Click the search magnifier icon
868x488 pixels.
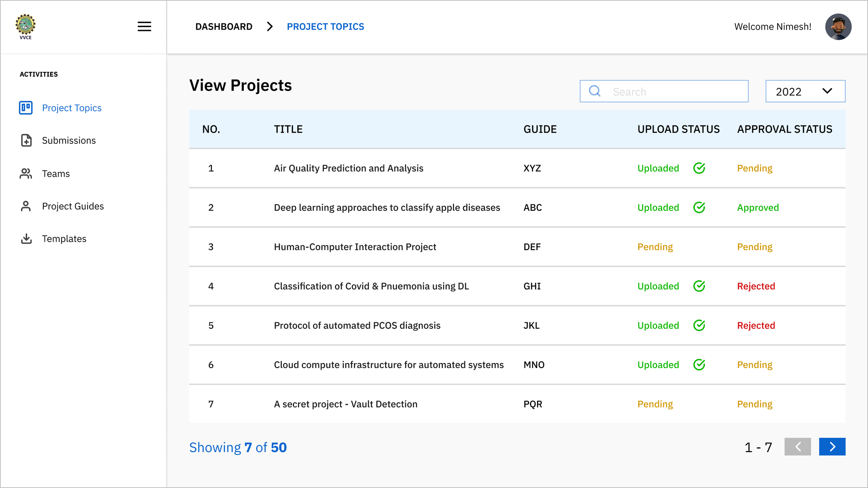594,91
